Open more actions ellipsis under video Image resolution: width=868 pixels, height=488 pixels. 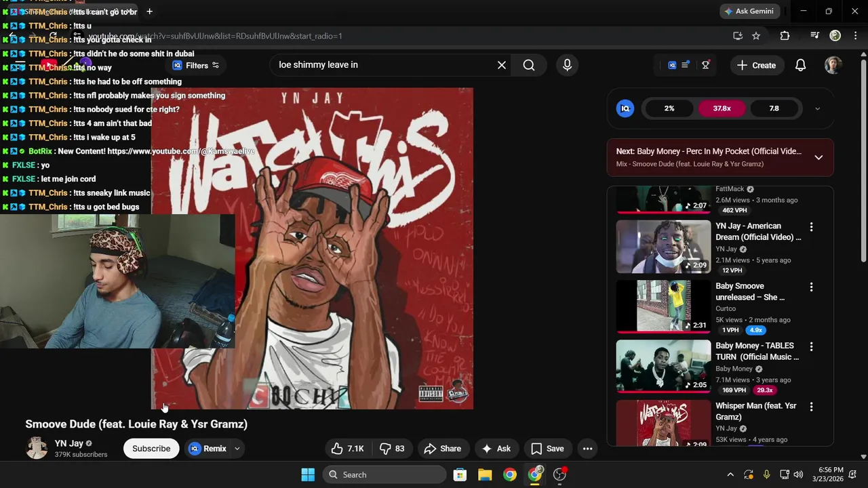(x=587, y=449)
